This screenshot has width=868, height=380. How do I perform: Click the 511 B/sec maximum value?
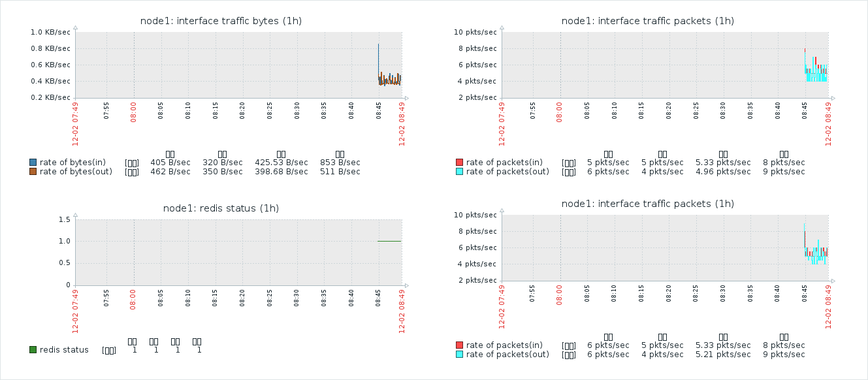click(x=340, y=172)
